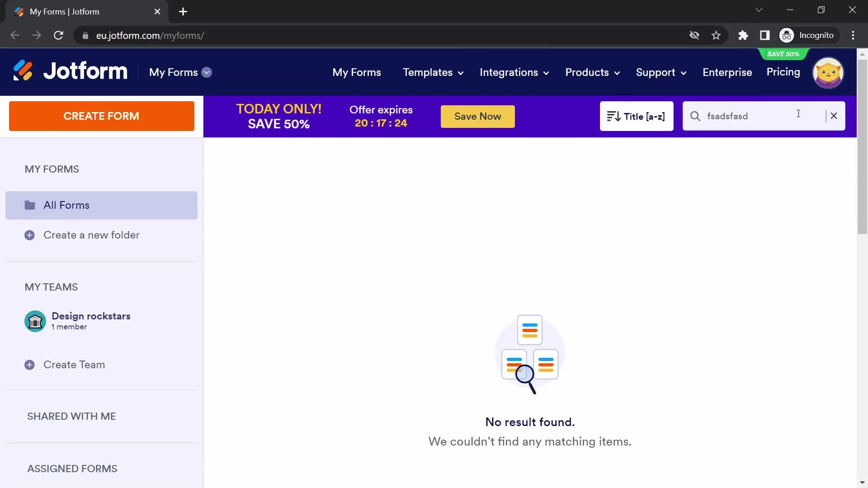Click the SAVE 50% banner toggle
This screenshot has width=868, height=488.
pos(783,54)
